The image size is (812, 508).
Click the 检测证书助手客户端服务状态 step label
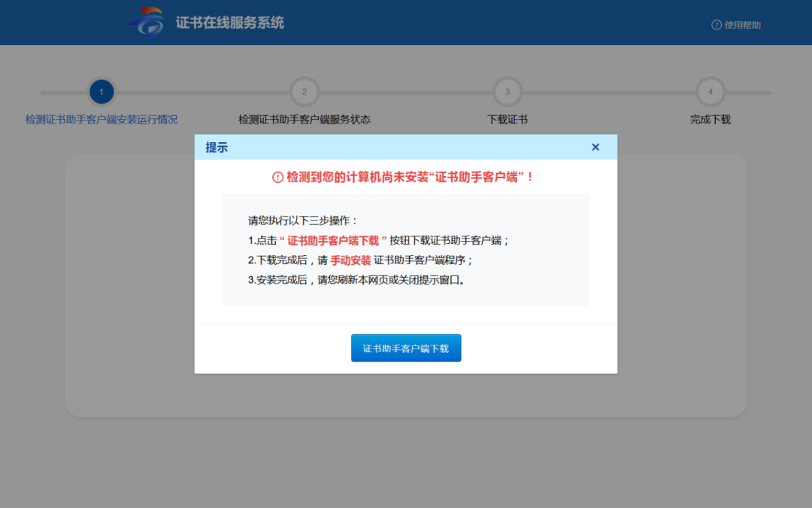click(304, 118)
